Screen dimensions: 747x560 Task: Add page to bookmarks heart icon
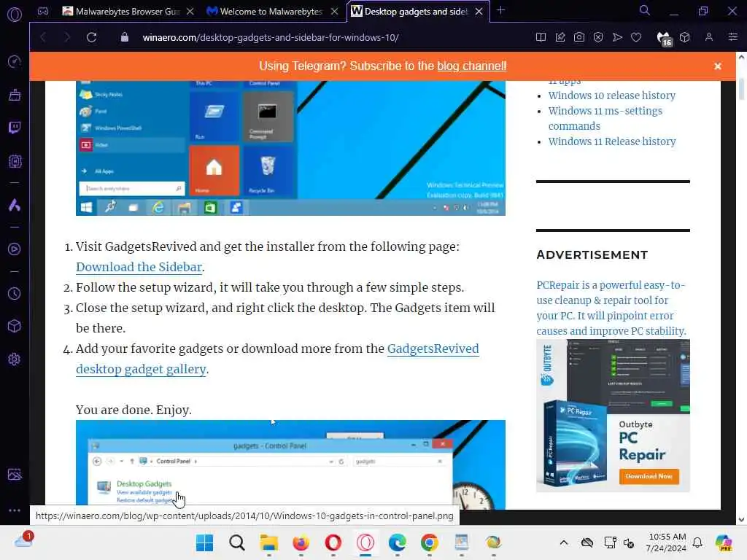coord(636,37)
